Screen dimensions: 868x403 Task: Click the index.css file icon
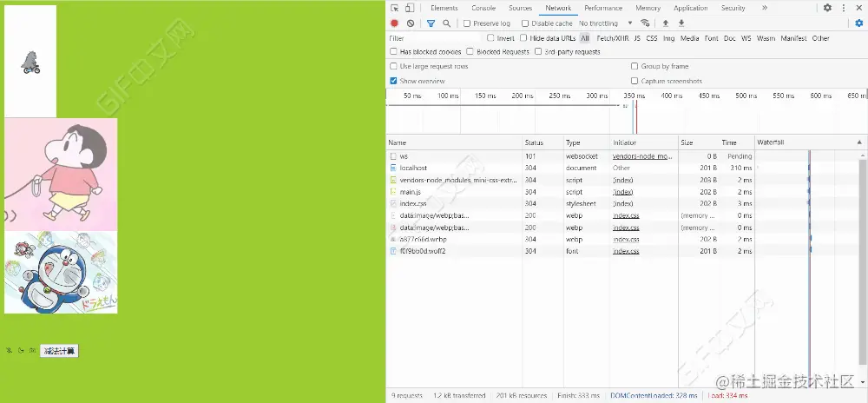393,204
